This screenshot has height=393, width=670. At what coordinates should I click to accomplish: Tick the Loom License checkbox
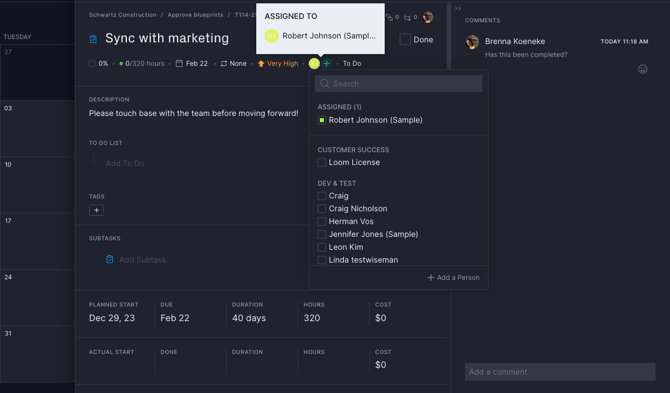pos(322,162)
